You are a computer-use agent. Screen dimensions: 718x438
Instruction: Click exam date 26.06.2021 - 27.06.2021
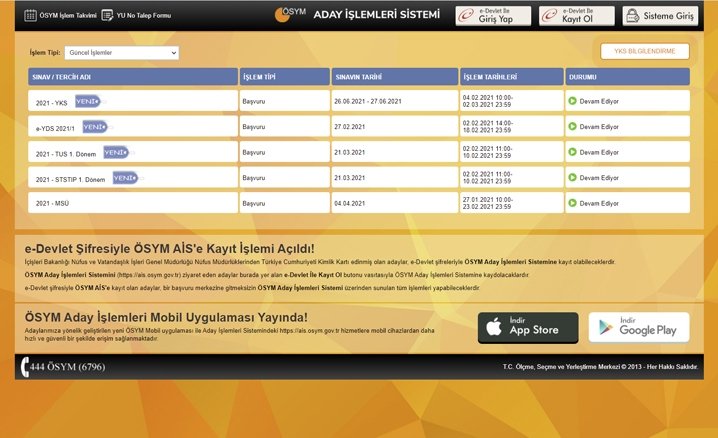tap(368, 101)
